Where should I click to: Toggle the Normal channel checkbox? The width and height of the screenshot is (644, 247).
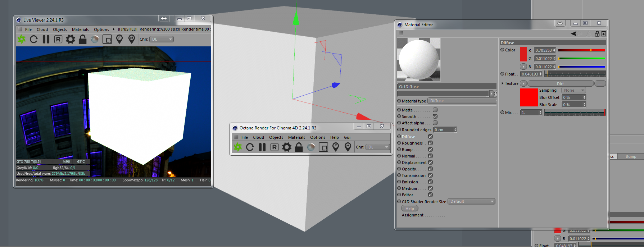coord(430,156)
